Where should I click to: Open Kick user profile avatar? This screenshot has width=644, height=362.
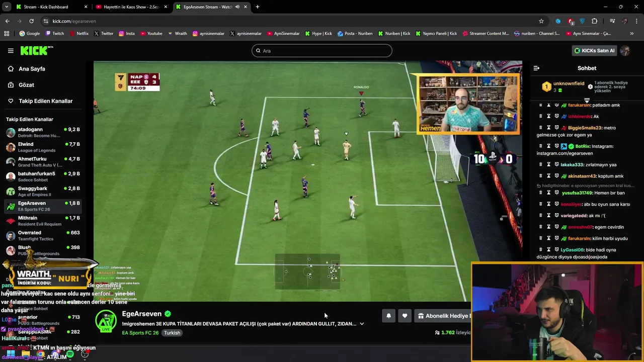point(625,50)
